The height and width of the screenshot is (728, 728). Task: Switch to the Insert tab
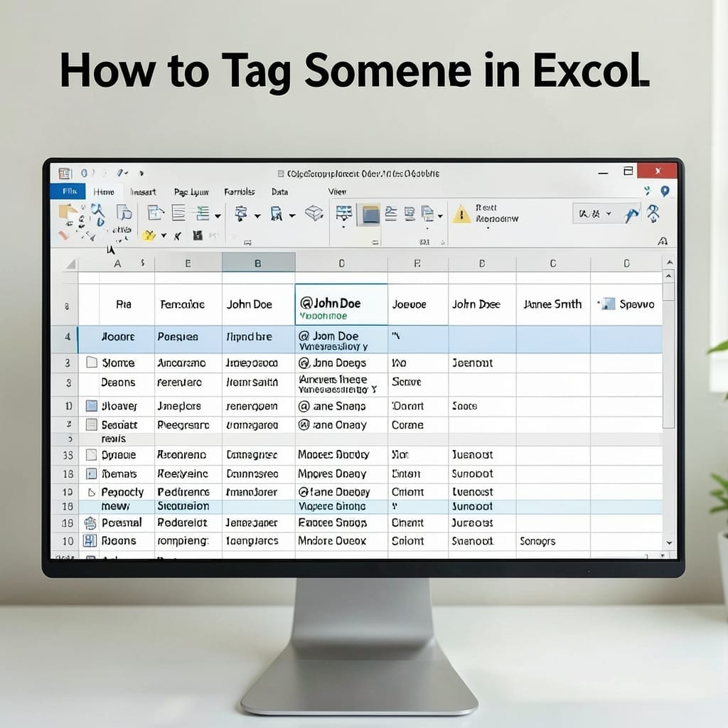143,192
